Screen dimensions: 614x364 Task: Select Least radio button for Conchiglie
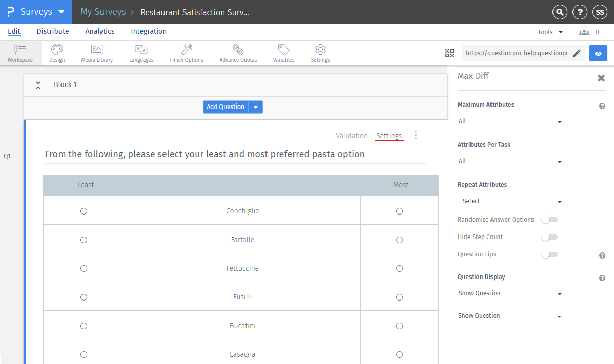click(x=84, y=211)
